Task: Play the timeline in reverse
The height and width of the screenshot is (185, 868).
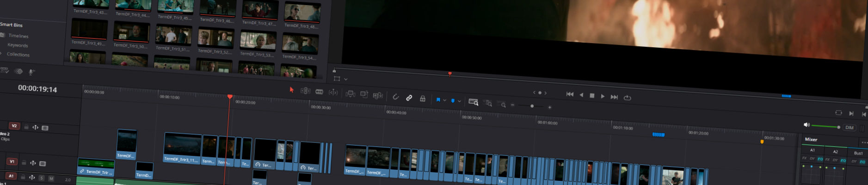Action: pyautogui.click(x=581, y=95)
